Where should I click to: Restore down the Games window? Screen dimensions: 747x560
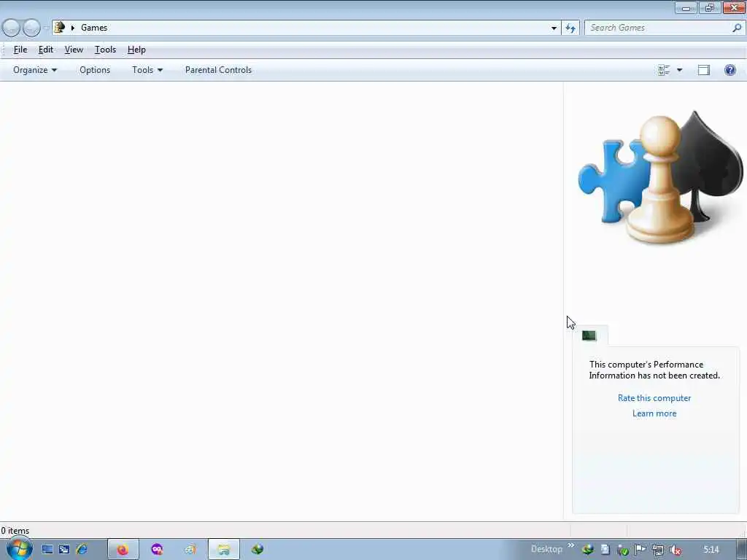(x=710, y=7)
